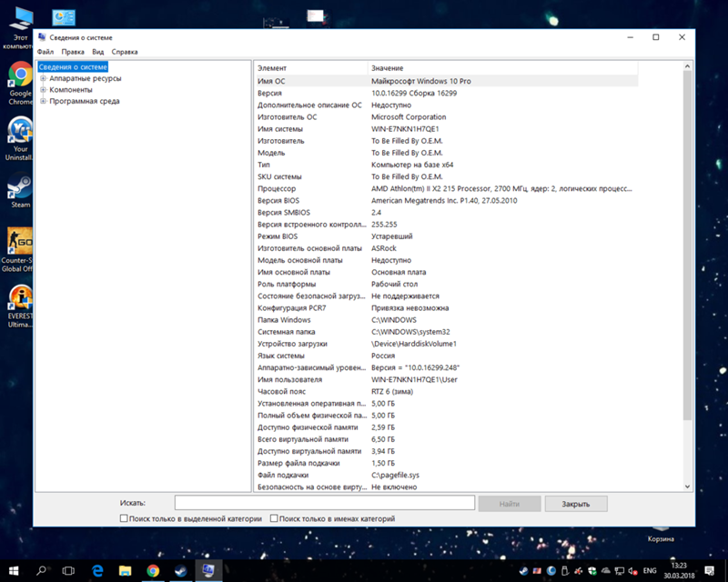Image resolution: width=728 pixels, height=582 pixels.
Task: Click the vertical scrollbar thumb
Action: pos(687,246)
